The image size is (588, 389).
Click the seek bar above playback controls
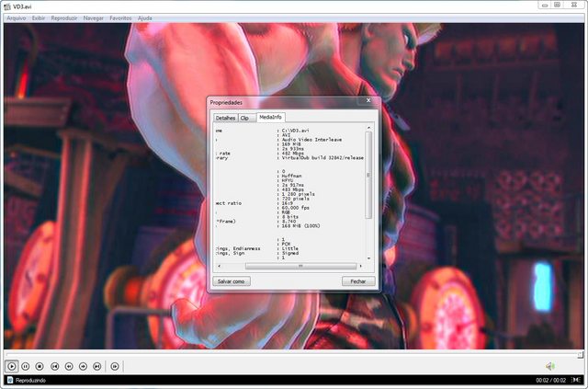294,354
